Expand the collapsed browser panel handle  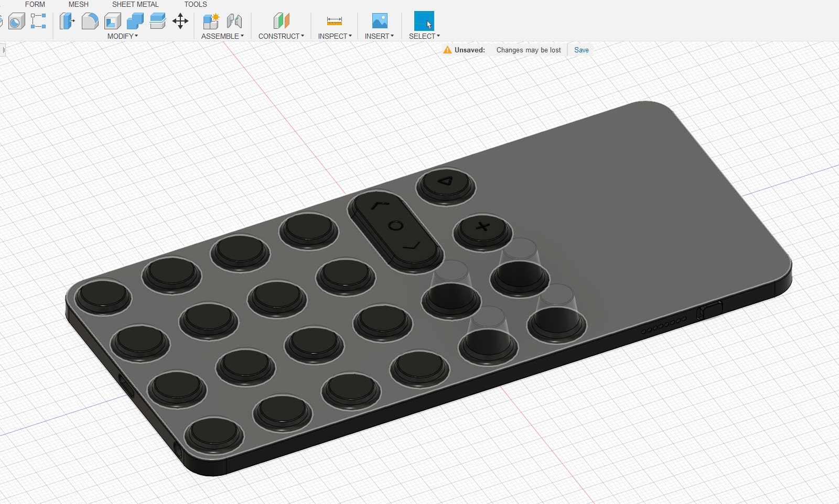(3, 50)
